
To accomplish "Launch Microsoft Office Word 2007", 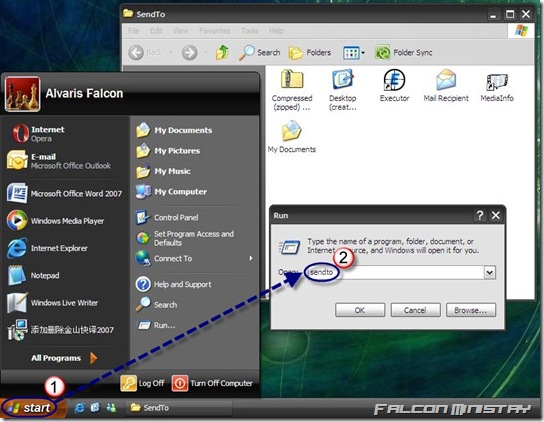I will (66, 193).
